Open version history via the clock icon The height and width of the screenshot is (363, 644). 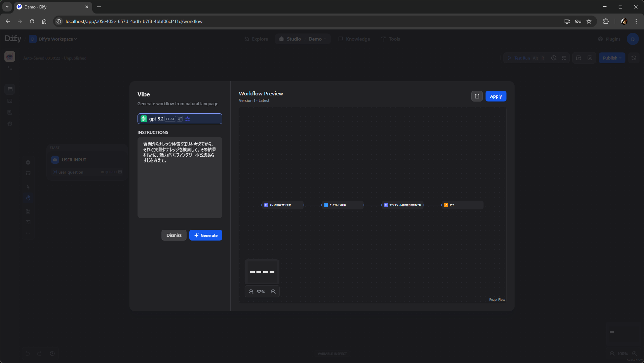pos(634,58)
